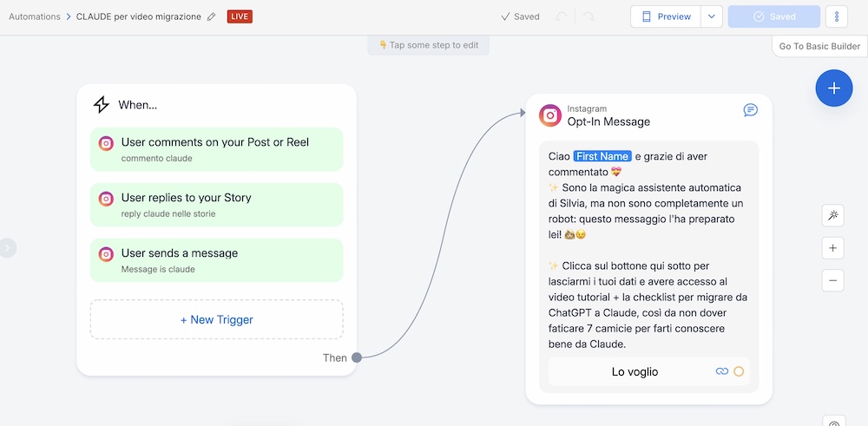Select the User replies to your Story trigger
Viewport: 868px width, 426px height.
point(216,205)
